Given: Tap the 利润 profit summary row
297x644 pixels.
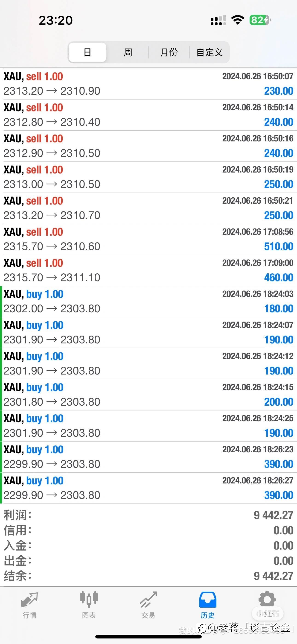Looking at the screenshot, I should click(x=148, y=515).
